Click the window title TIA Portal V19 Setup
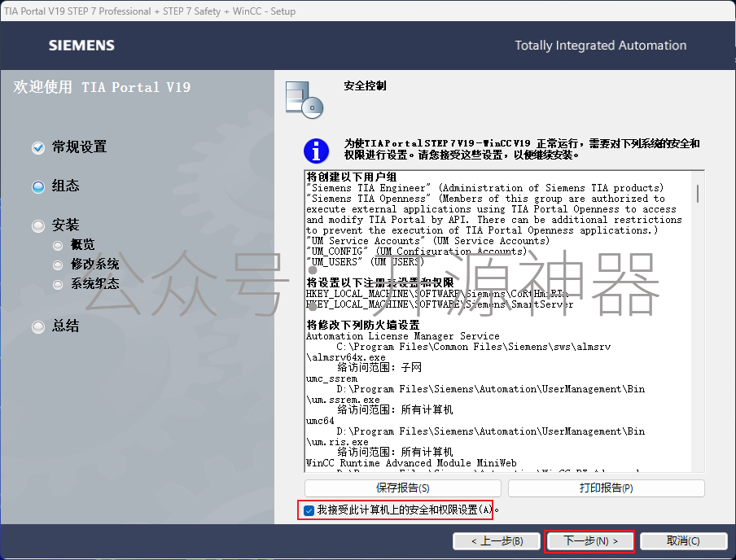 [x=150, y=11]
